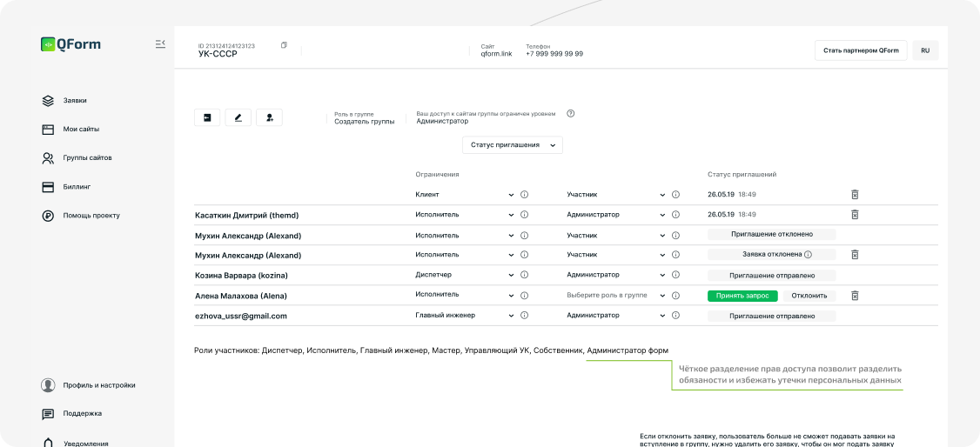Open Профиль и настройки
Viewport: 980px width, 447px height.
[98, 385]
